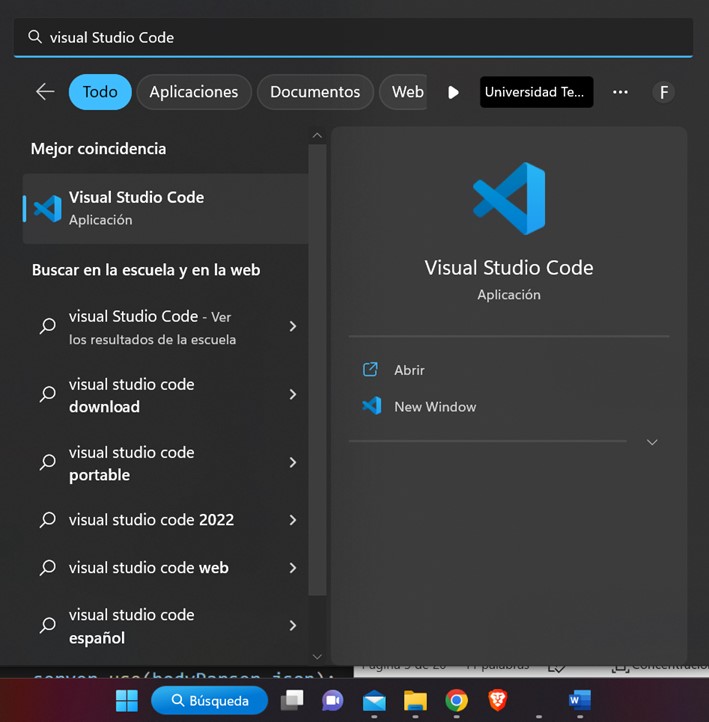Click the large Visual Studio Code logo in preview

pos(509,198)
